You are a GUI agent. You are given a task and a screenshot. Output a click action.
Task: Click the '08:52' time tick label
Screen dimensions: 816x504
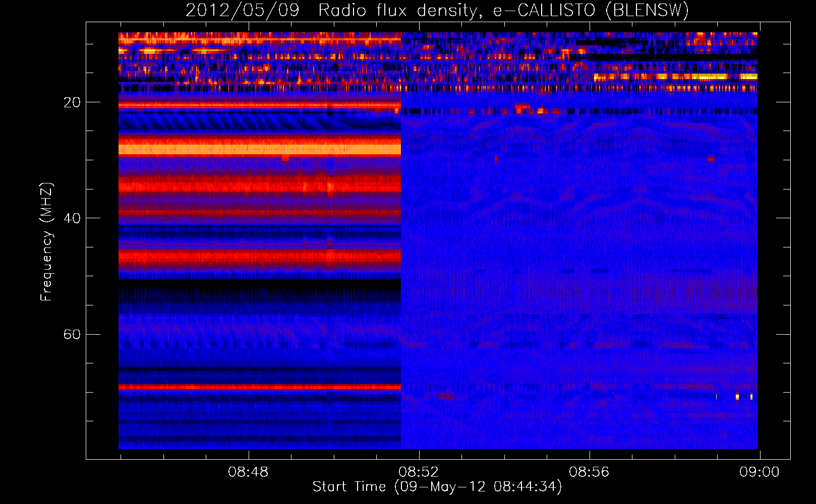tap(419, 472)
